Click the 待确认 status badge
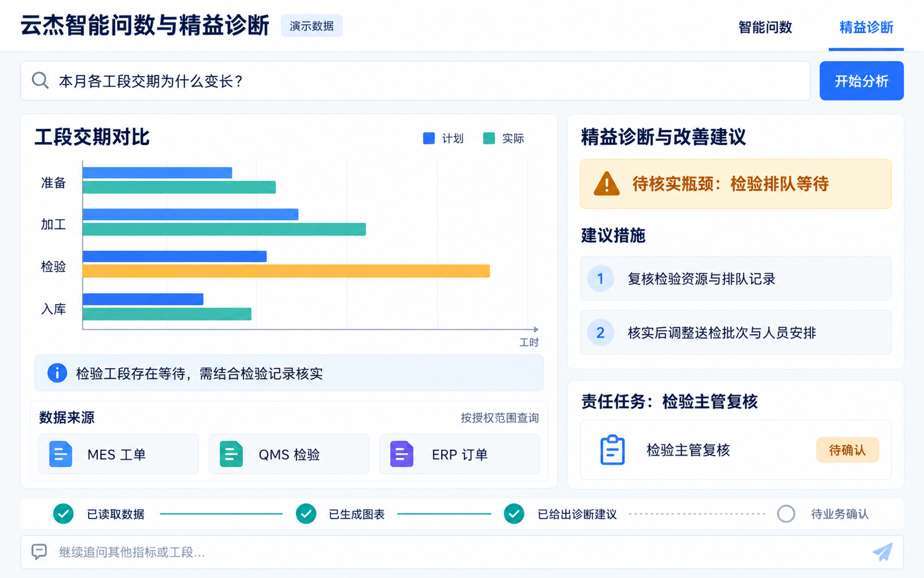This screenshot has width=924, height=578. [848, 450]
